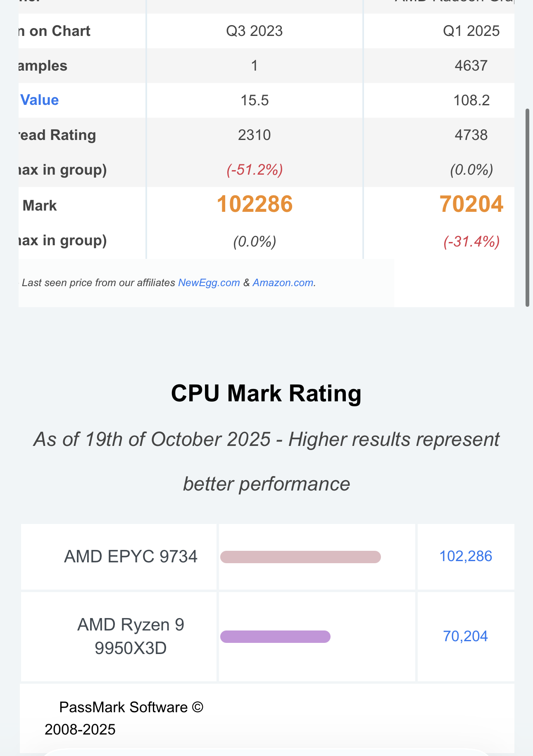
Task: Select the AMD Ryzen 9 9950X3D label
Action: point(131,636)
